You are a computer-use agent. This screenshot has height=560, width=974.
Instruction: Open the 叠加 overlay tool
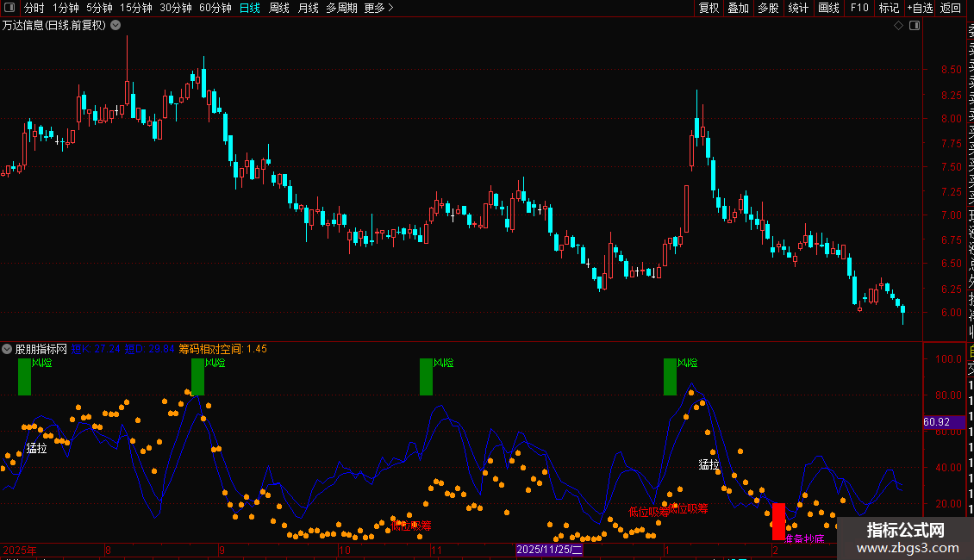point(739,8)
